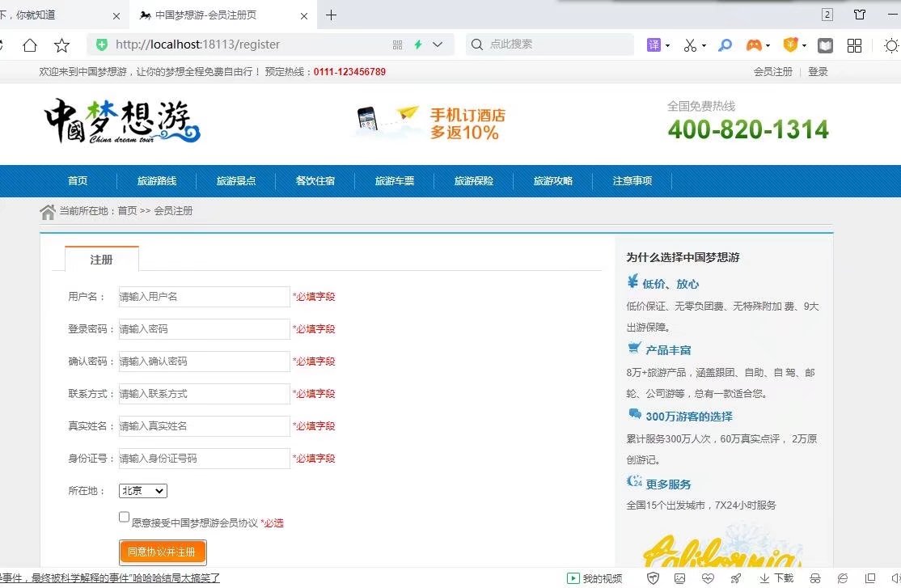Screen dimensions: 901x588
Task: Click the yellow shopping assistant shield icon
Action: pyautogui.click(x=789, y=44)
